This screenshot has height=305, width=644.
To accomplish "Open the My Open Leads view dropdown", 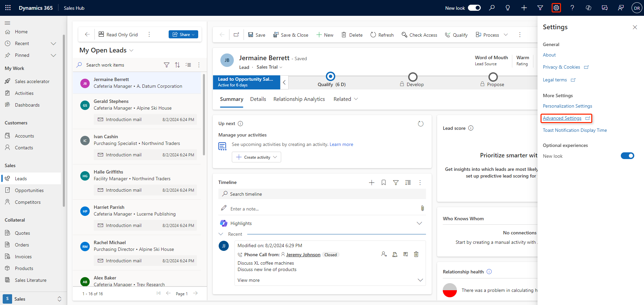I will (x=131, y=50).
